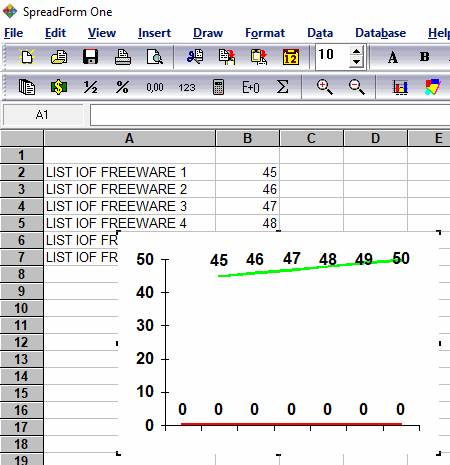The image size is (450, 465).
Task: Apply percent format icon
Action: tap(122, 87)
